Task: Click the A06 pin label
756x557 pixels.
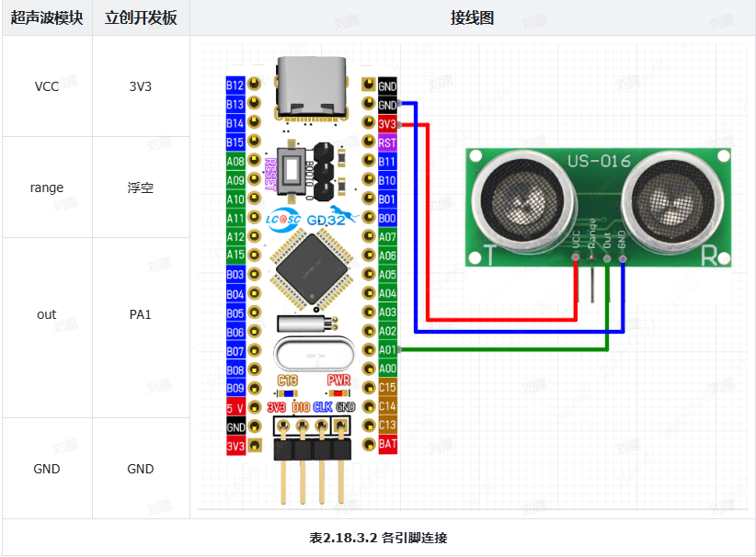Action: click(387, 256)
